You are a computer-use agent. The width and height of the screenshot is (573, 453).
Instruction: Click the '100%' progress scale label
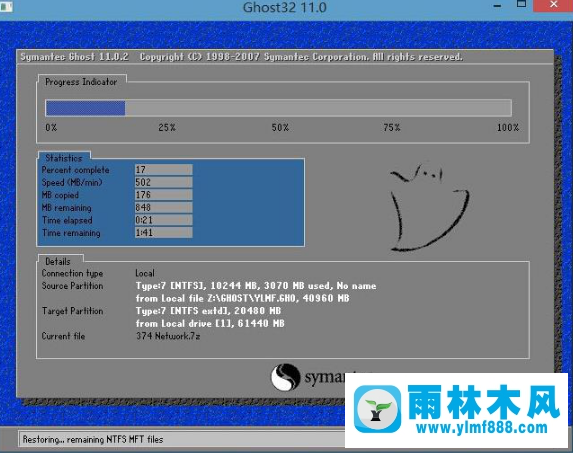pos(508,127)
